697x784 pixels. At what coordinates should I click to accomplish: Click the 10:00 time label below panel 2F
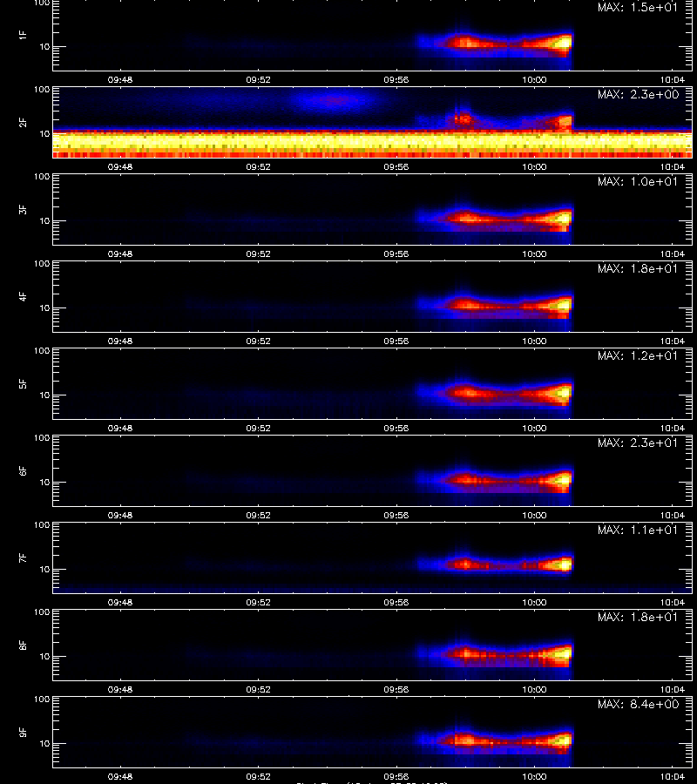(534, 167)
